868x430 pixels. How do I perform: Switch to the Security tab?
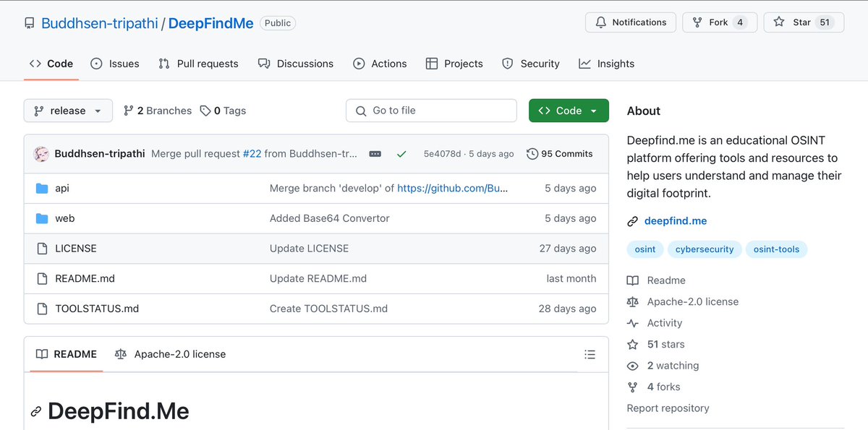[x=531, y=64]
